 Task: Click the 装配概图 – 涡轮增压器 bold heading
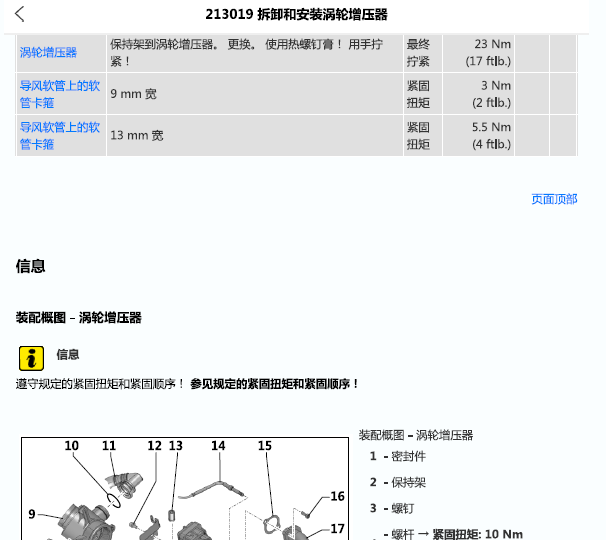[78, 318]
